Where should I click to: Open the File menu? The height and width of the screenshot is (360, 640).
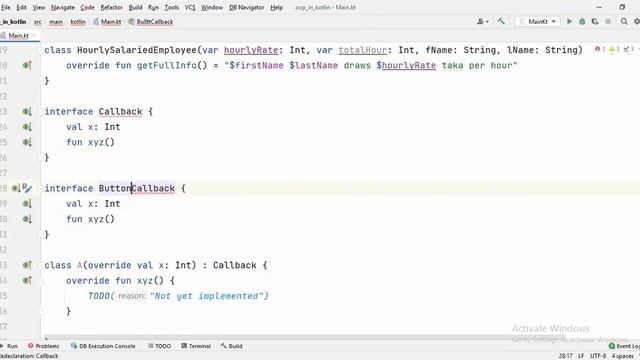[6, 7]
